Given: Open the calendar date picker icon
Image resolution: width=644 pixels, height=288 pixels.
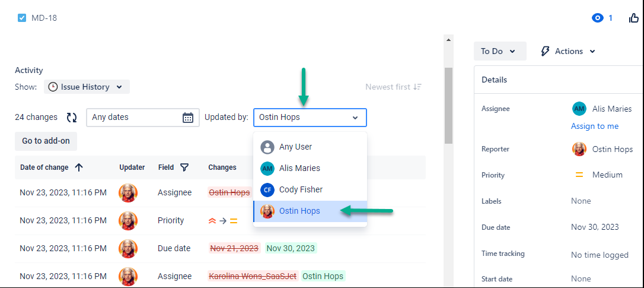Looking at the screenshot, I should tap(188, 118).
